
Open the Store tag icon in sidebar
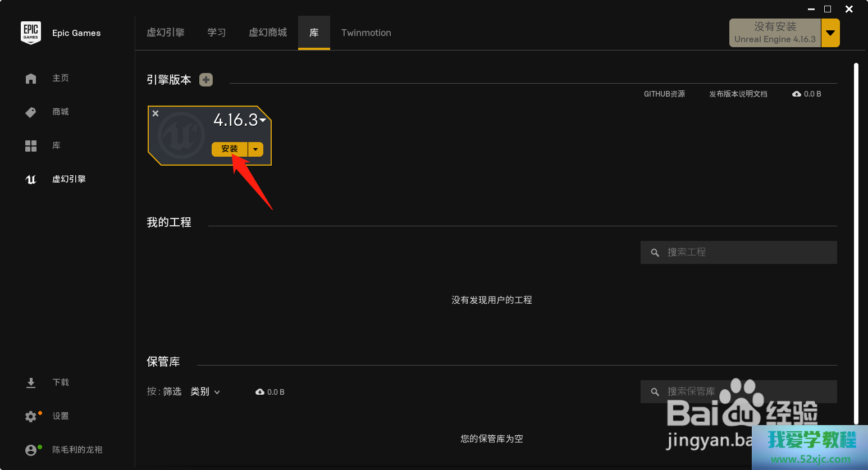(x=31, y=112)
